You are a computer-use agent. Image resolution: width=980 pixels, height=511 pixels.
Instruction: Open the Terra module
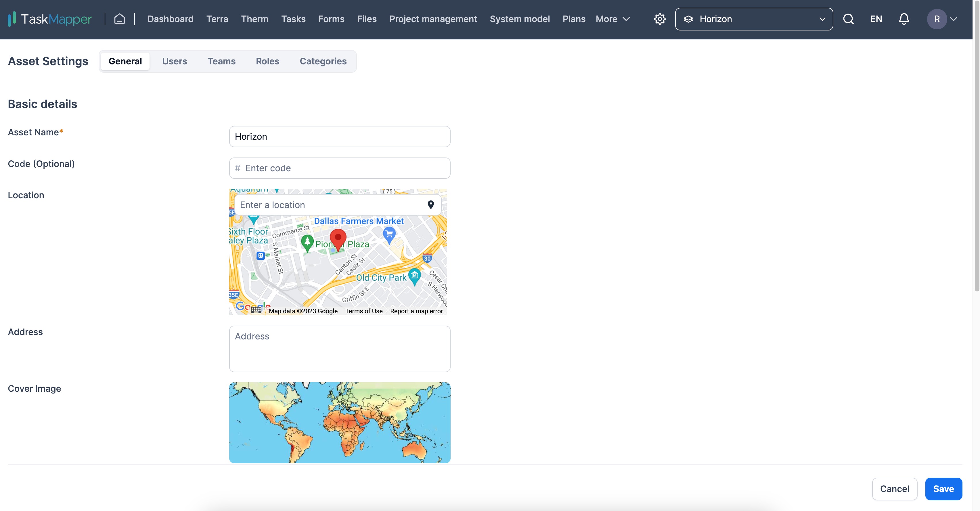pyautogui.click(x=217, y=19)
